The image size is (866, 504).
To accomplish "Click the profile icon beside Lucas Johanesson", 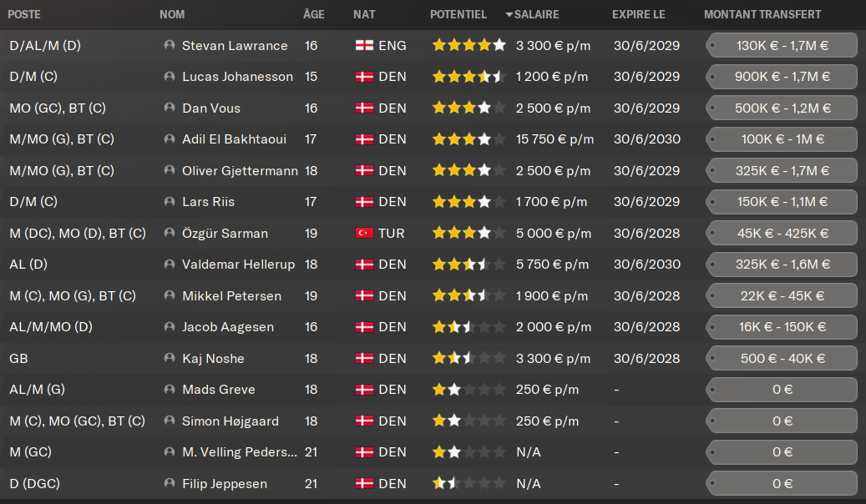I will coord(170,77).
